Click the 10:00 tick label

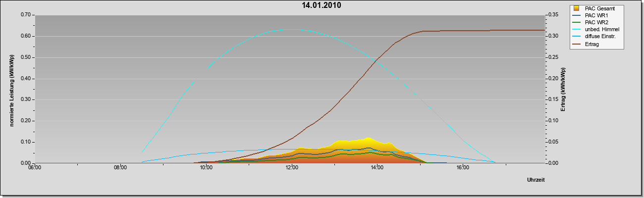tap(206, 167)
